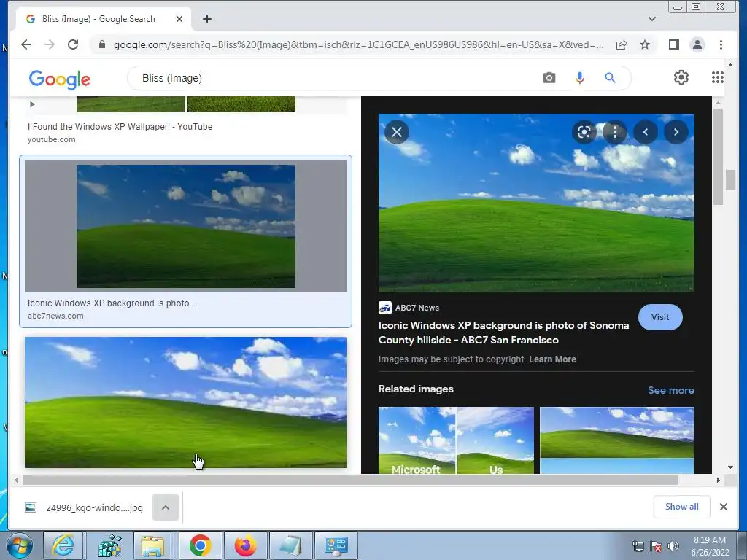Search by image using camera icon
Viewport: 747px width, 560px height.
(x=549, y=77)
